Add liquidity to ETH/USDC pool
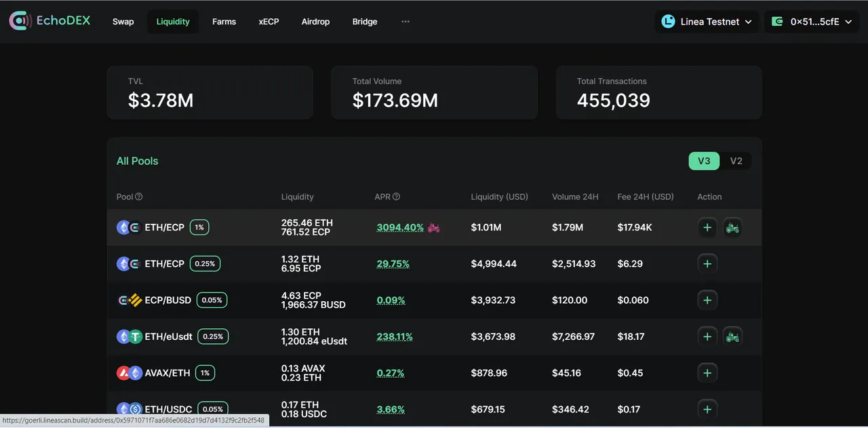This screenshot has width=868, height=428. [x=707, y=409]
